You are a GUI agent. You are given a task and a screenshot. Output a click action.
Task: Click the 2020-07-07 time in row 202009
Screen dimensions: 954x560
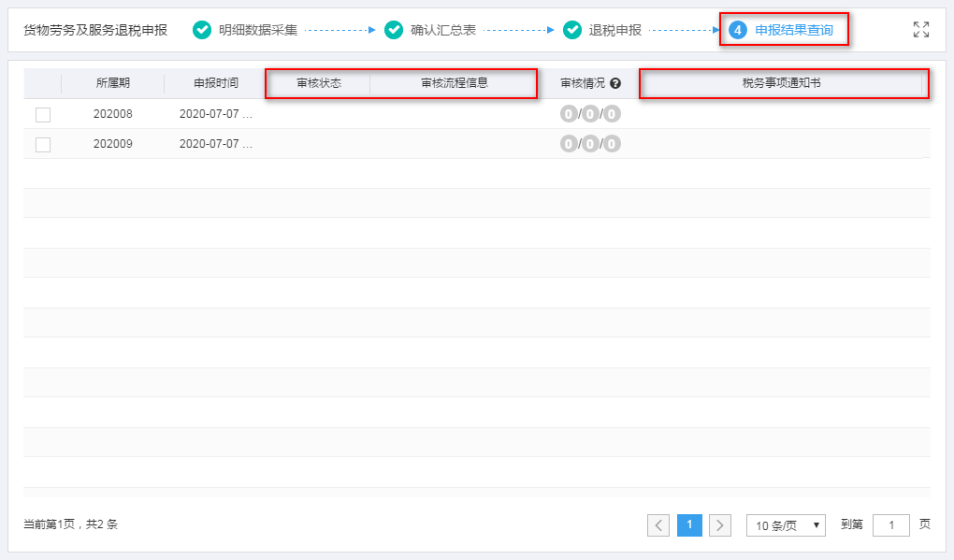[x=215, y=143]
